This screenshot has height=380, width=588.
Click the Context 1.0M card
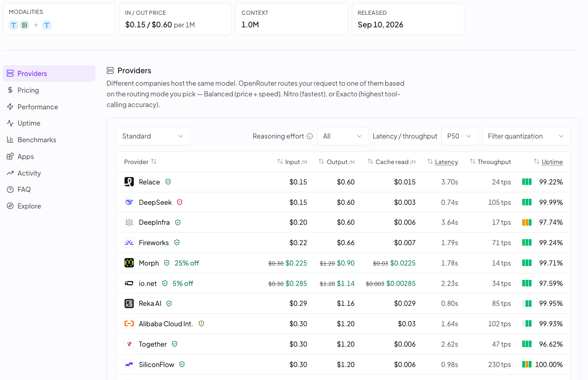click(292, 19)
